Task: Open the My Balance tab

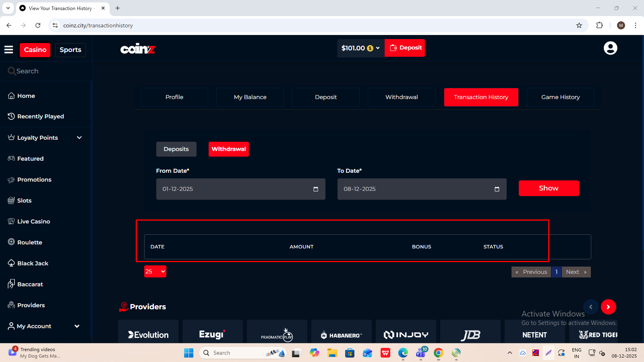Action: [x=250, y=97]
